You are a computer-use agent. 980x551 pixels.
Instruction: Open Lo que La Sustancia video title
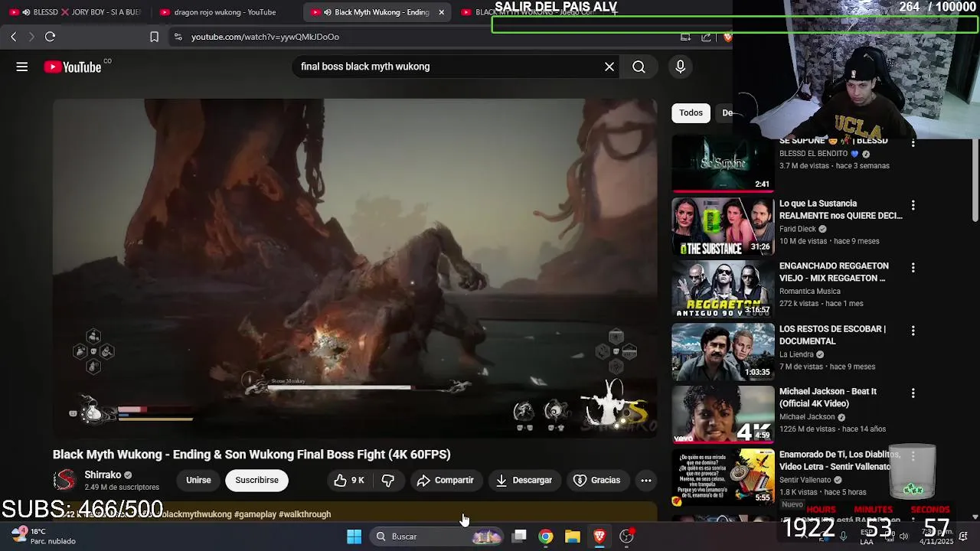(x=841, y=210)
